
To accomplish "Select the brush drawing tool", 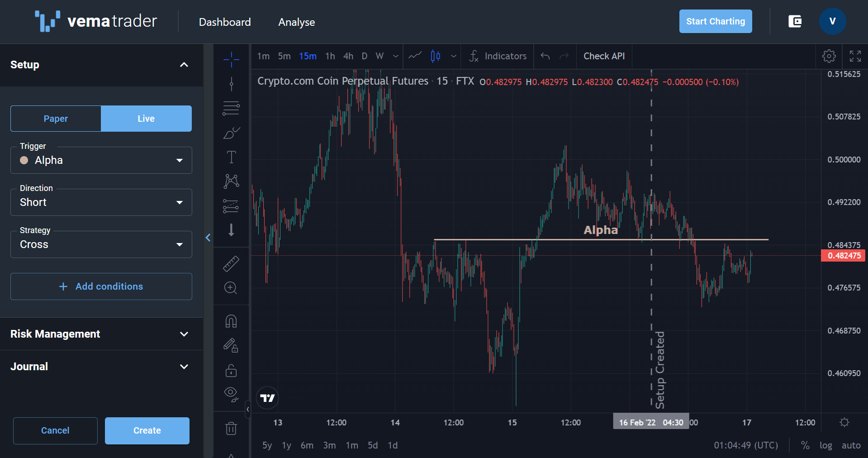I will (x=231, y=133).
